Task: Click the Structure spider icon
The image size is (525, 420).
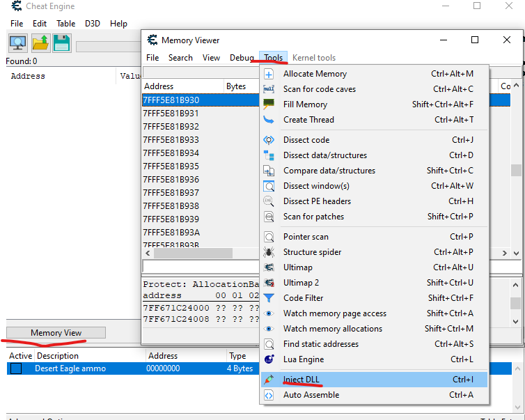Action: click(x=269, y=252)
